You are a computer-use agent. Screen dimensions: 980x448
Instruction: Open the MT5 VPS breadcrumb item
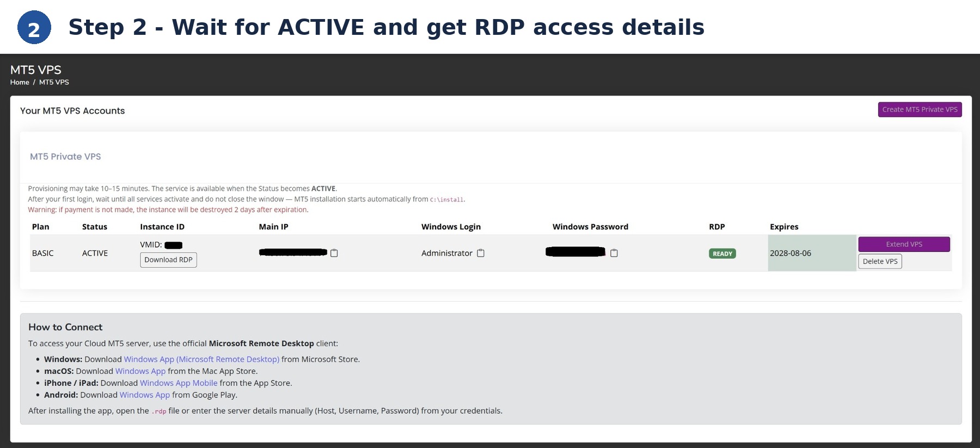coord(54,82)
